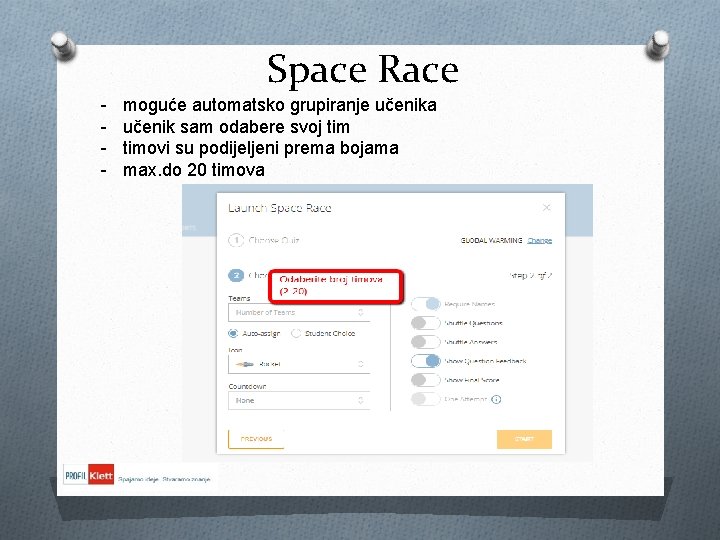720x540 pixels.
Task: Click the Change quiz link
Action: click(540, 241)
